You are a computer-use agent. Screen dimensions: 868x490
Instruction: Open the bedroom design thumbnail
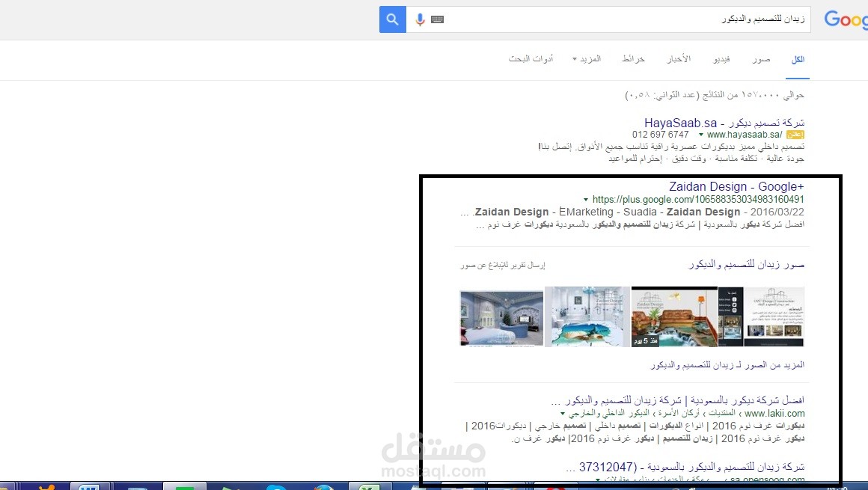click(501, 319)
